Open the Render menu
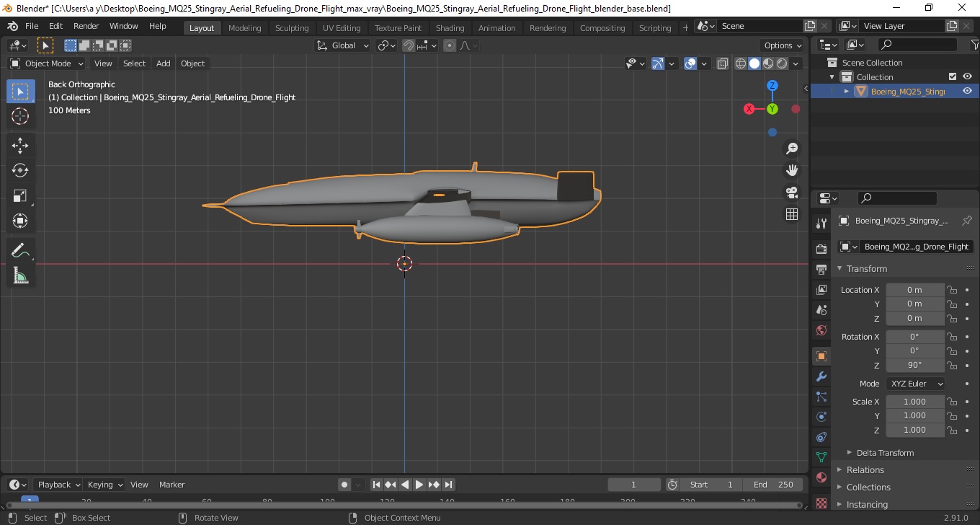The image size is (980, 525). 86,26
